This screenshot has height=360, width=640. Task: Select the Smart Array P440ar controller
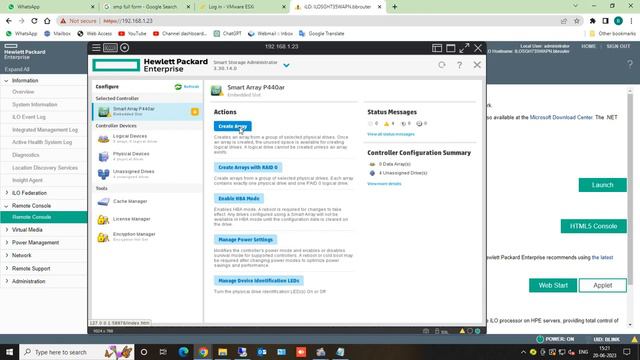coord(147,111)
